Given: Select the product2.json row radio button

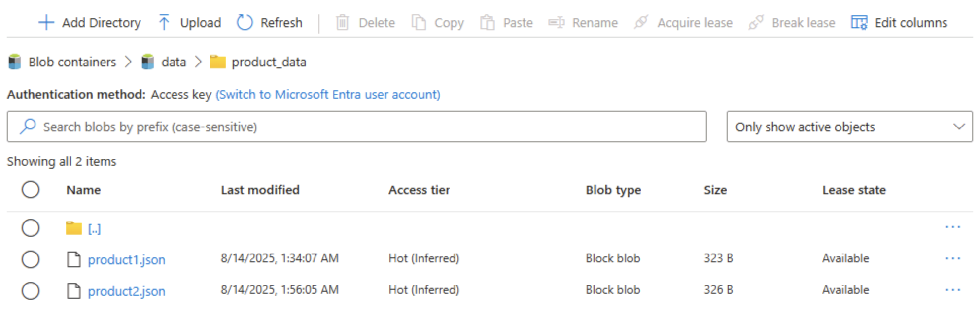Looking at the screenshot, I should 31,291.
